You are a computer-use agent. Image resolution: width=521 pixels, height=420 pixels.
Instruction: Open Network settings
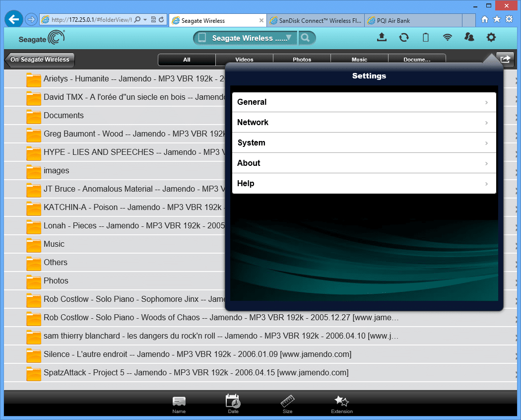click(364, 122)
